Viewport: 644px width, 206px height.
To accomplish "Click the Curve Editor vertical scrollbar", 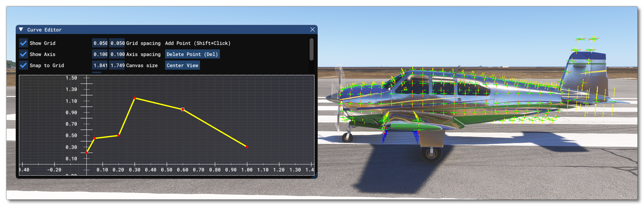I will click(311, 49).
